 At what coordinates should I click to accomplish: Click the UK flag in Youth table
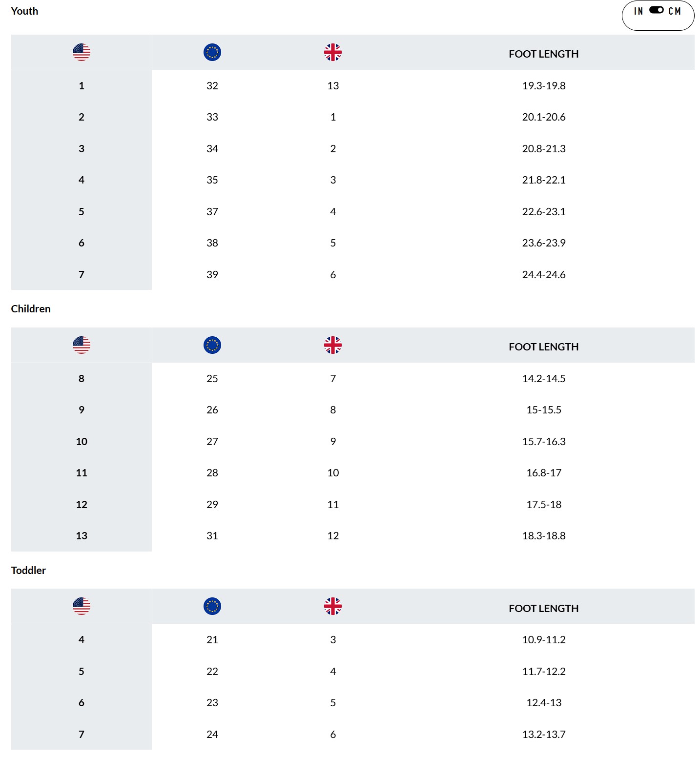pyautogui.click(x=333, y=52)
